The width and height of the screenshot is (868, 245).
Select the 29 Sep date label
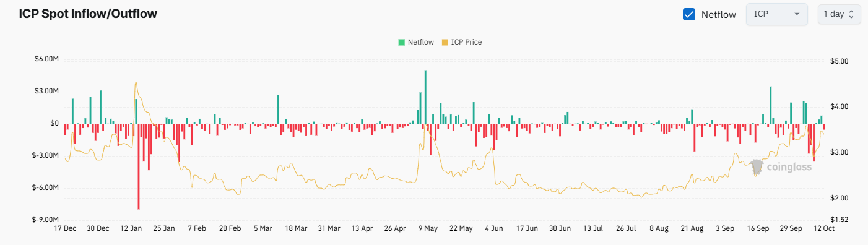[x=791, y=228]
